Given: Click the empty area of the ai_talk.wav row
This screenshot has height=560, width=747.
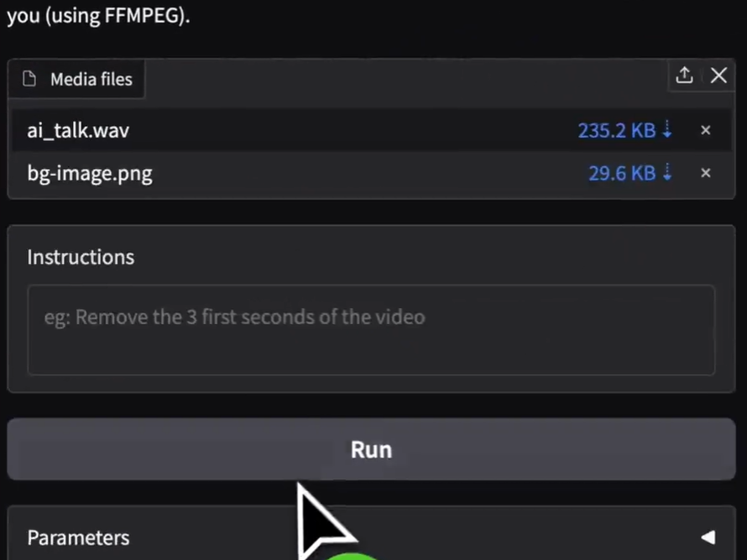Looking at the screenshot, I should (x=353, y=130).
